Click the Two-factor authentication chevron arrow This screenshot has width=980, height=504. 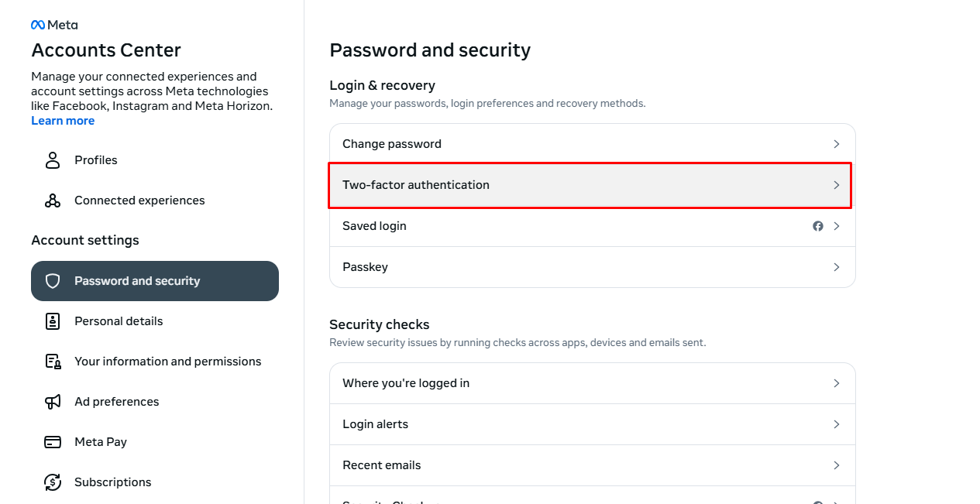click(x=836, y=185)
